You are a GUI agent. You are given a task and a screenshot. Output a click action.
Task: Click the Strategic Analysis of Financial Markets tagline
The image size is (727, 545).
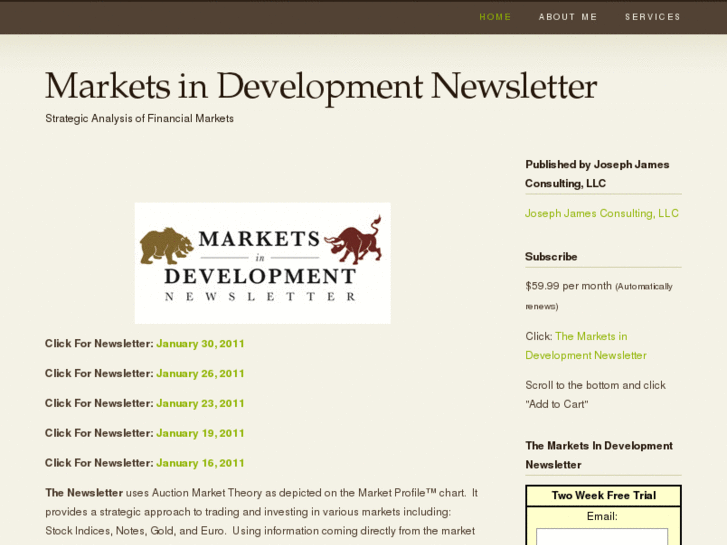coord(139,119)
